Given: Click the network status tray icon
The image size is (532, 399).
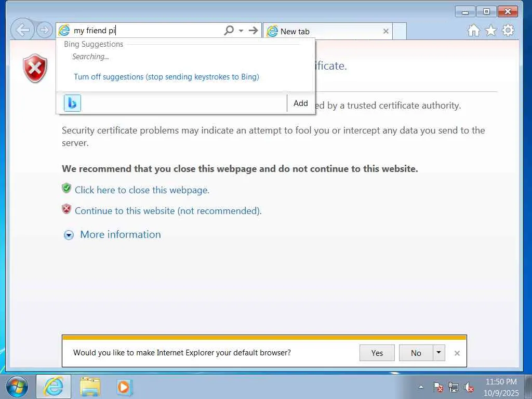Looking at the screenshot, I should (453, 387).
